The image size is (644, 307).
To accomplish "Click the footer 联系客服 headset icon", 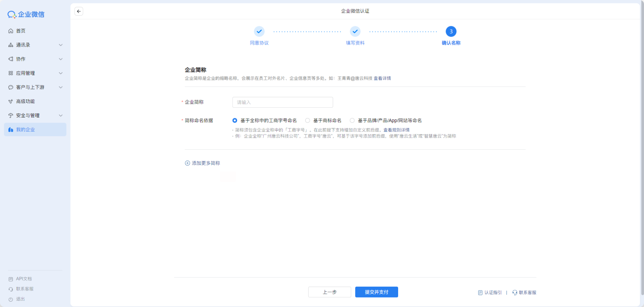I will coord(515,293).
